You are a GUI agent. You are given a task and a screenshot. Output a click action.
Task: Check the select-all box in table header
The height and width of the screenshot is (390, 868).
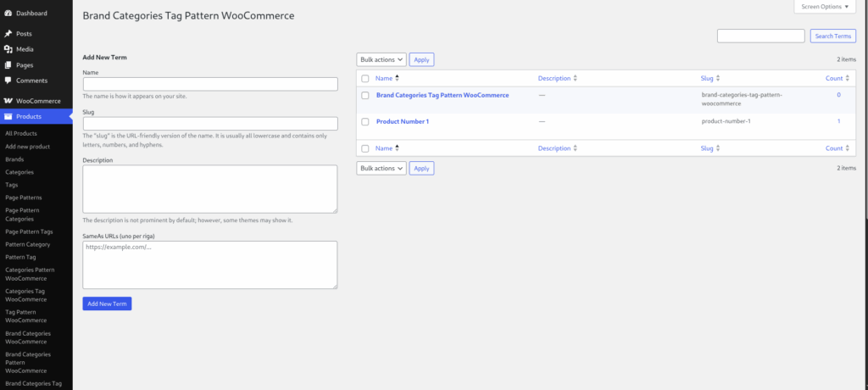[x=364, y=79]
